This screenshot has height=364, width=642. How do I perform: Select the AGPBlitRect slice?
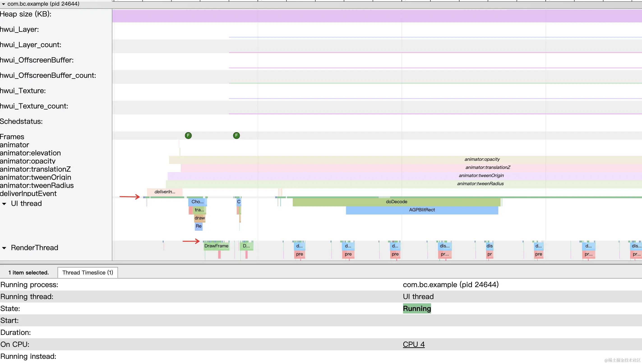coord(422,210)
